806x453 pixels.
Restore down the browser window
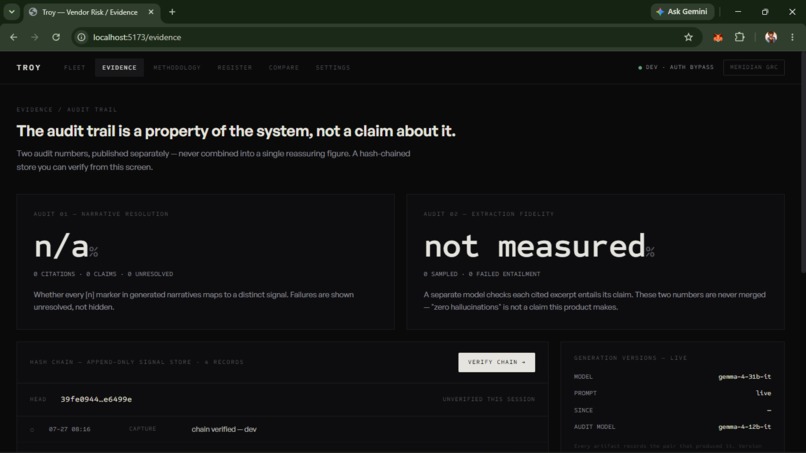(x=765, y=11)
